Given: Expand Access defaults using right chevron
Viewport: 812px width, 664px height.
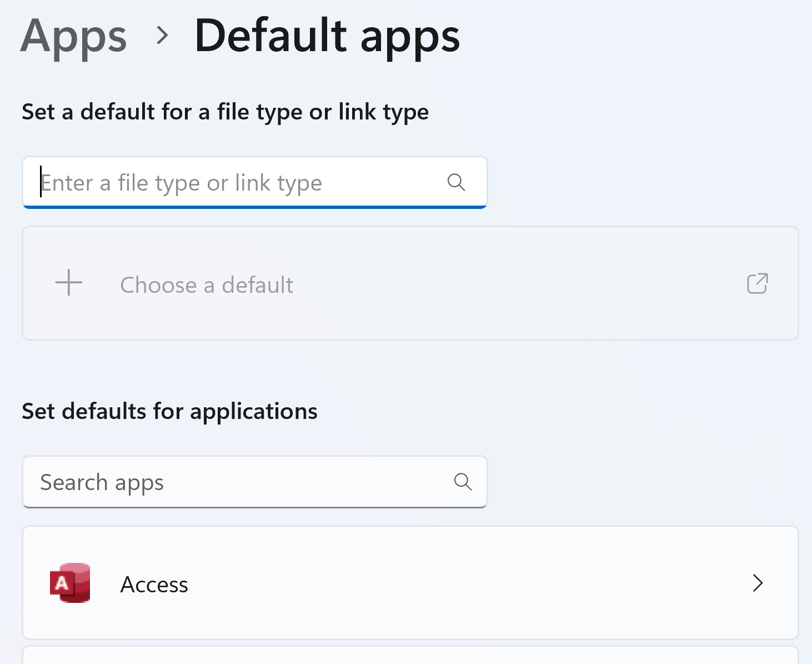Looking at the screenshot, I should point(758,583).
